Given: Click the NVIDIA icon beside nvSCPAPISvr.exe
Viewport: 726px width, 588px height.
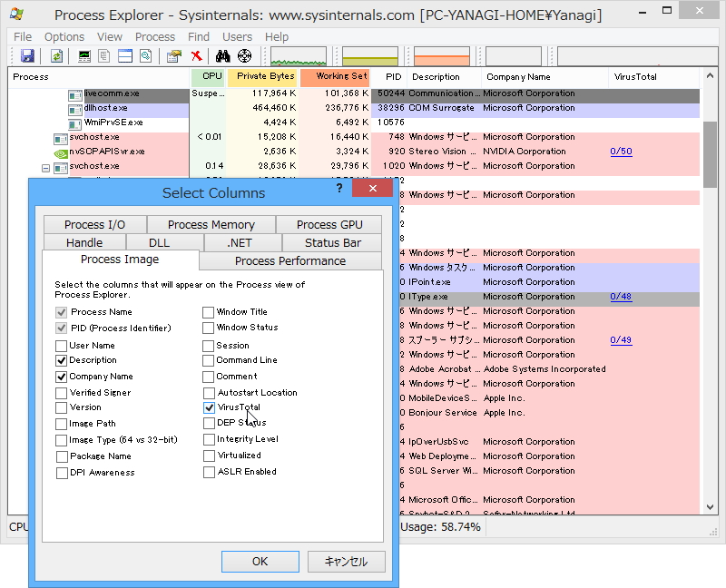Looking at the screenshot, I should pos(60,153).
